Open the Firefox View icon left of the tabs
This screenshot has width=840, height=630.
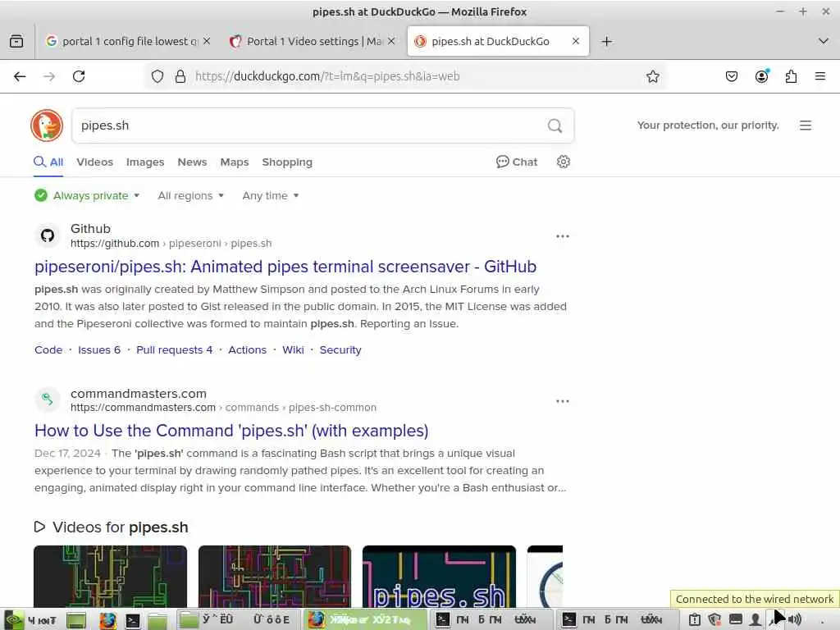[x=16, y=41]
